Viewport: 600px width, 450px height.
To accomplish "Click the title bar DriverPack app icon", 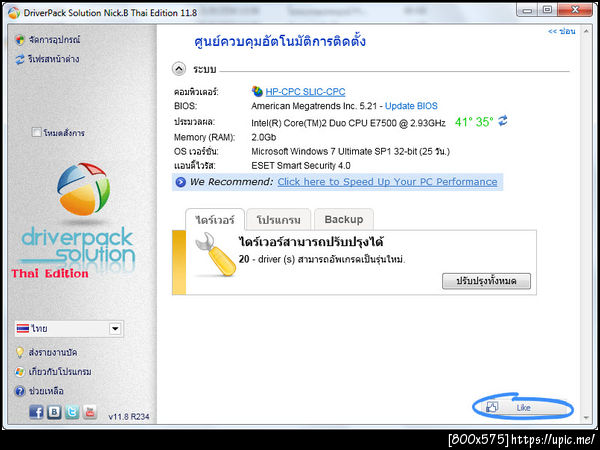I will [x=14, y=13].
